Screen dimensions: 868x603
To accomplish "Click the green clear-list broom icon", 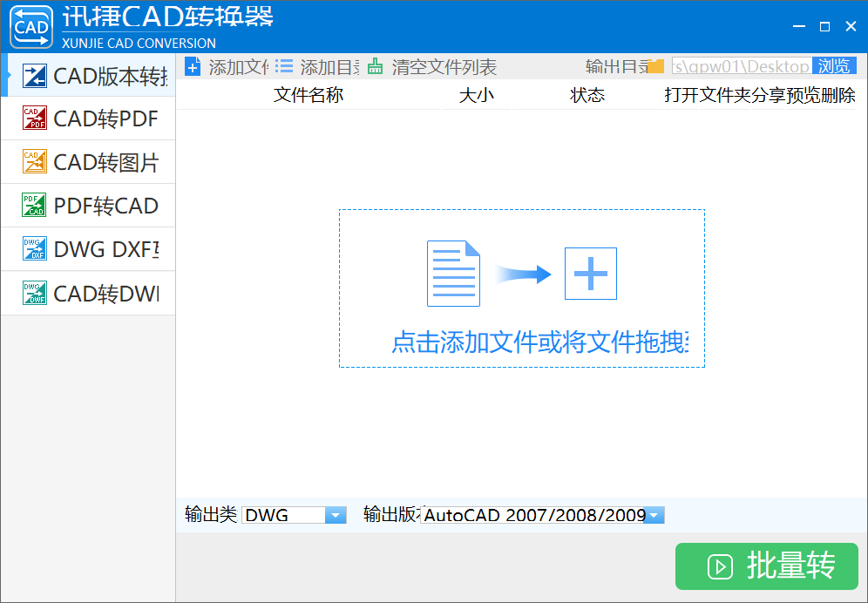I will 376,66.
